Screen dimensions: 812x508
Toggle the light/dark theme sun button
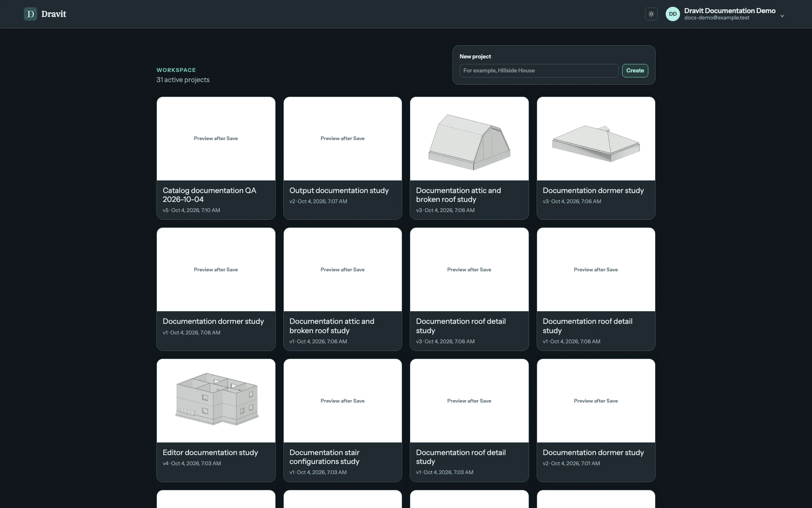tap(651, 14)
